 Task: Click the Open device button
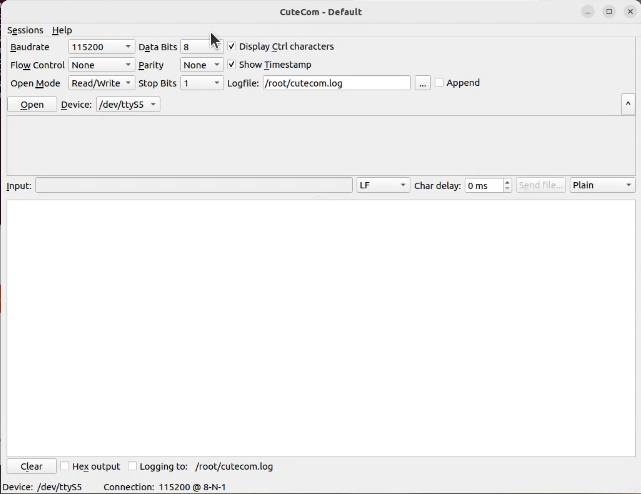[x=32, y=104]
